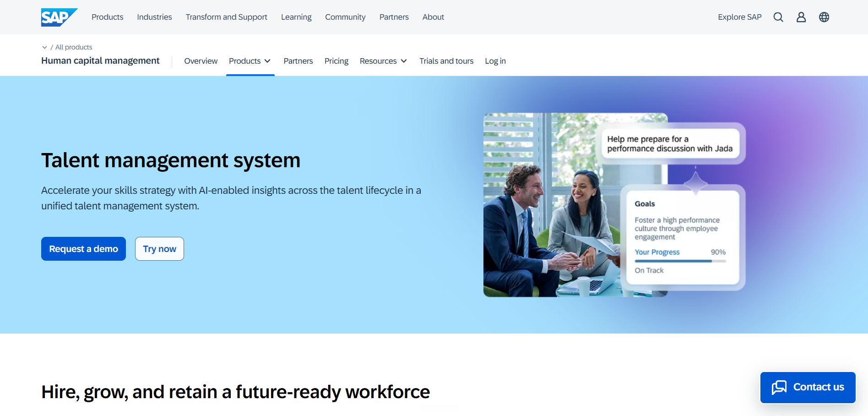Open the Trials and tours tab
868x416 pixels.
coord(446,61)
